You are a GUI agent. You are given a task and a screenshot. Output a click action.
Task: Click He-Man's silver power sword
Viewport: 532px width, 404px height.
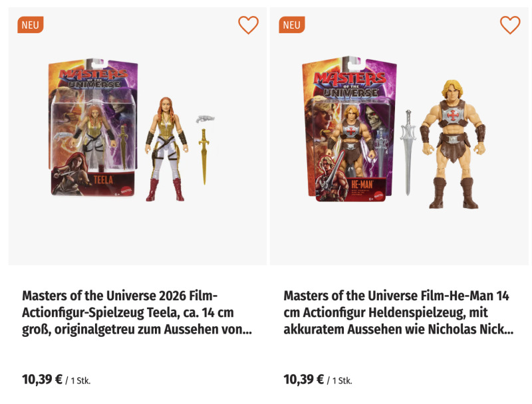pyautogui.click(x=408, y=151)
